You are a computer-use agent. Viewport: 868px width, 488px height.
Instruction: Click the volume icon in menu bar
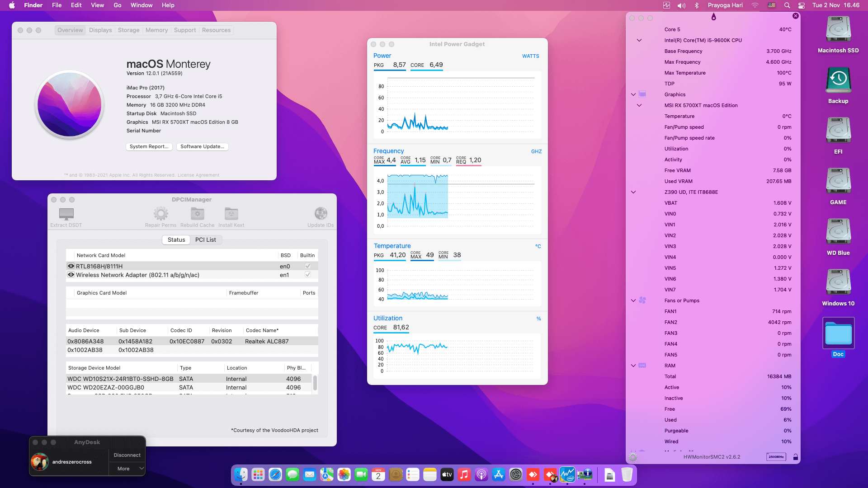pyautogui.click(x=681, y=5)
